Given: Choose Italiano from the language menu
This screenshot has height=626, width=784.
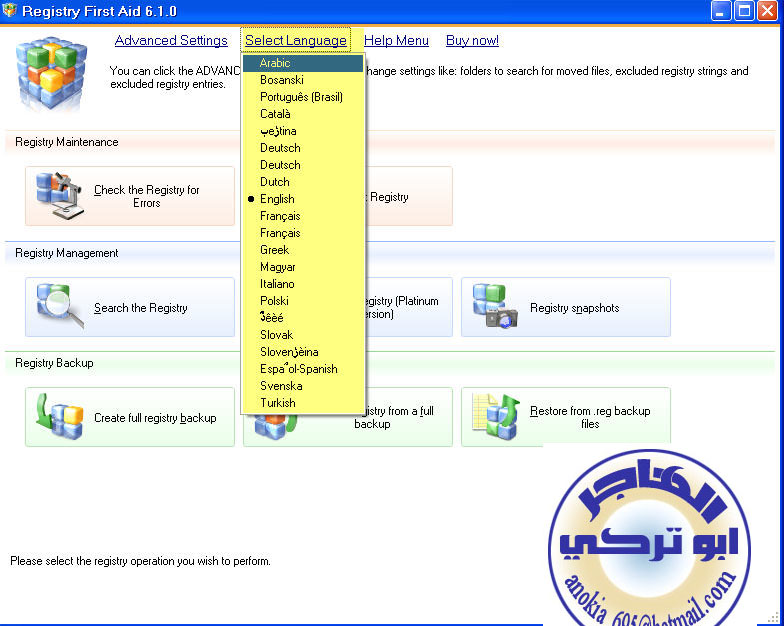Looking at the screenshot, I should (277, 284).
